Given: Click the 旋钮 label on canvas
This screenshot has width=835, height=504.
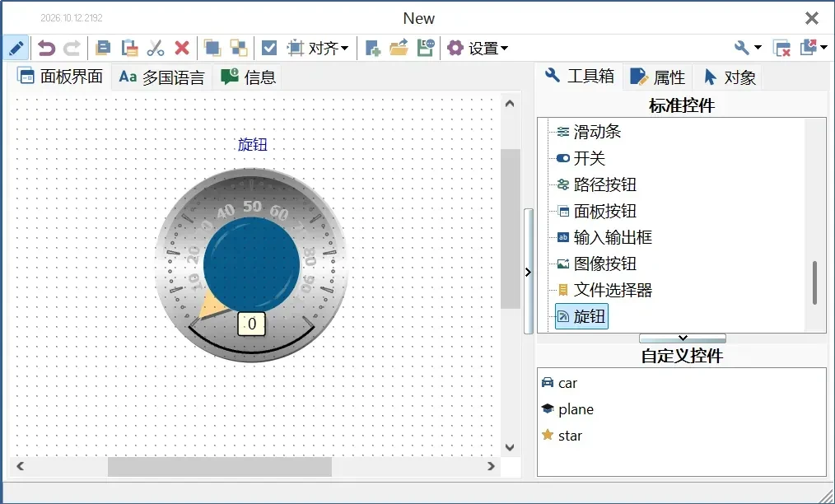Looking at the screenshot, I should click(x=253, y=144).
